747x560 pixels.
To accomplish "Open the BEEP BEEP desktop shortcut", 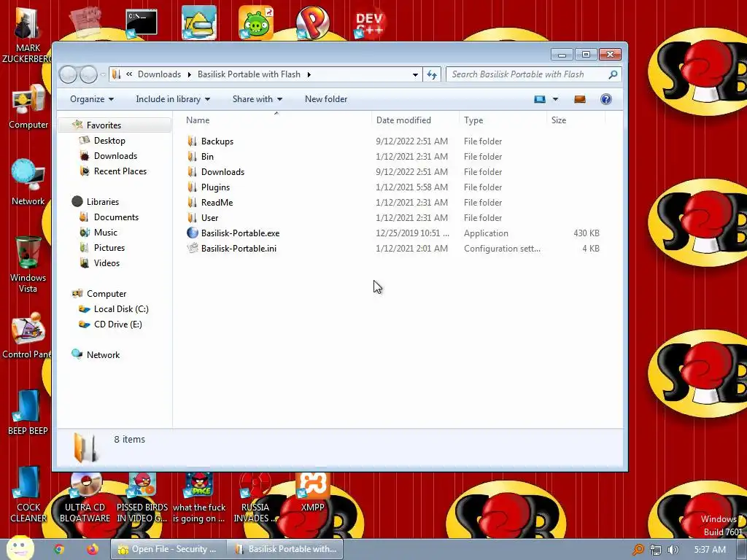I will coord(28,413).
